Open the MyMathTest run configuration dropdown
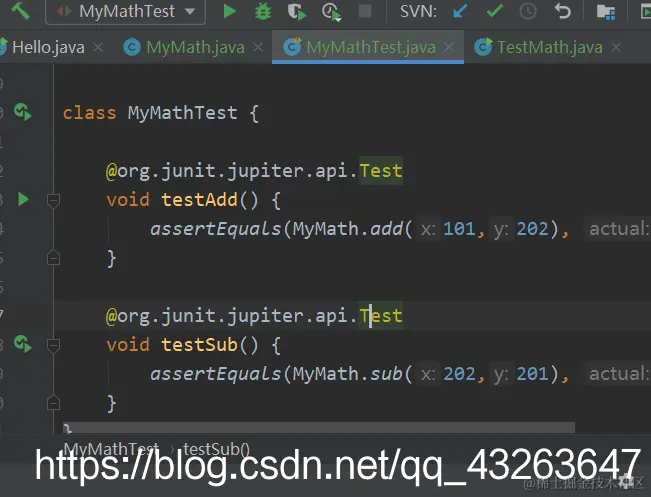The width and height of the screenshot is (651, 497). click(125, 12)
